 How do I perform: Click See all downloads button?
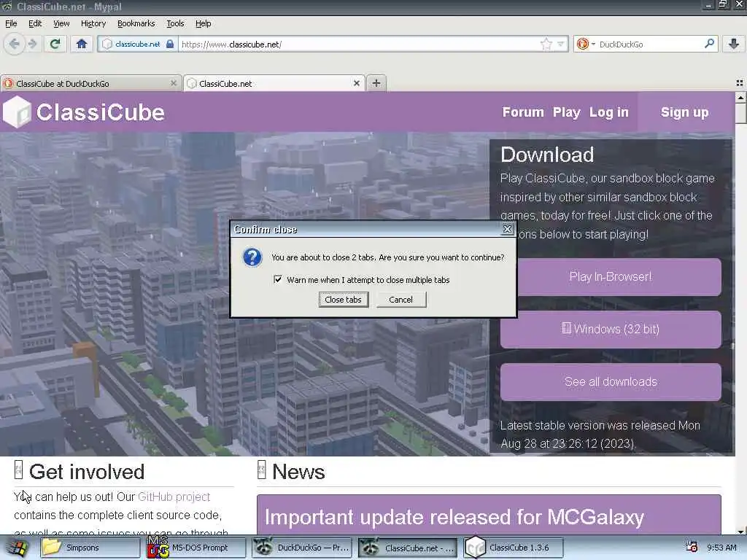tap(611, 382)
